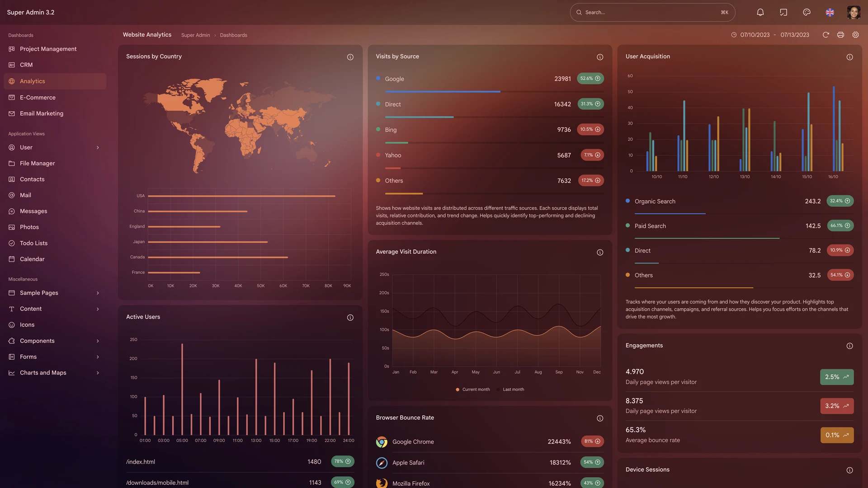868x488 pixels.
Task: Click the search magnifier icon
Action: [579, 12]
